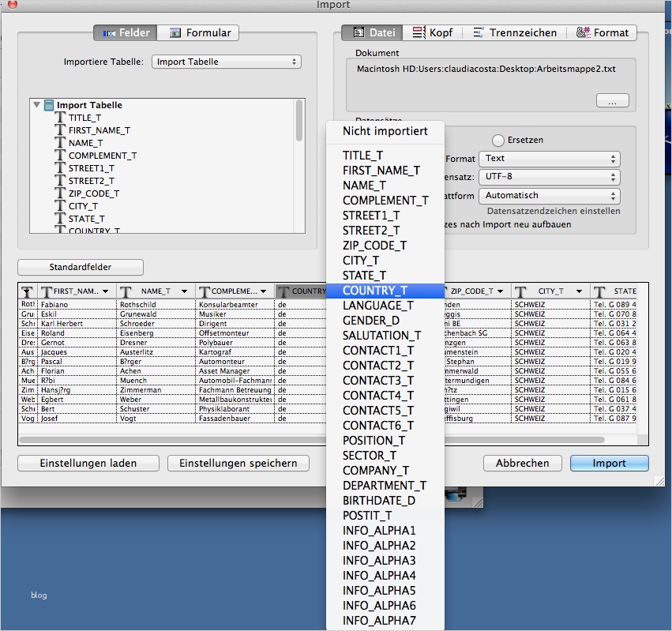This screenshot has width=672, height=631.
Task: Open the Kopf tab
Action: 433,32
